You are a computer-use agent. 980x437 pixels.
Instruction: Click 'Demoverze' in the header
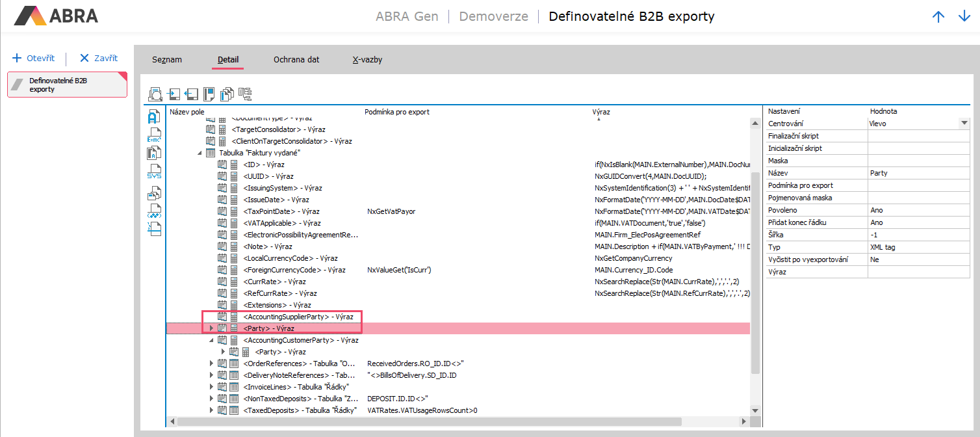(494, 16)
